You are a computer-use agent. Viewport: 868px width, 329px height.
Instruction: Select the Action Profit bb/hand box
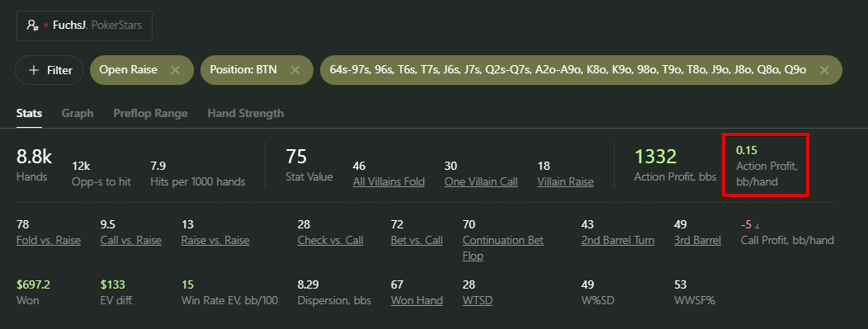767,165
